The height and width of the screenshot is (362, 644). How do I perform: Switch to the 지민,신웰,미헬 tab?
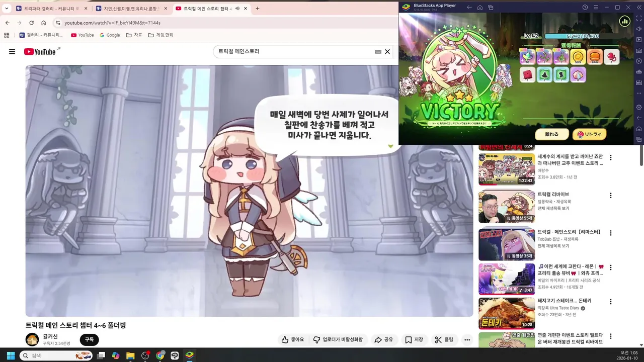point(131,9)
